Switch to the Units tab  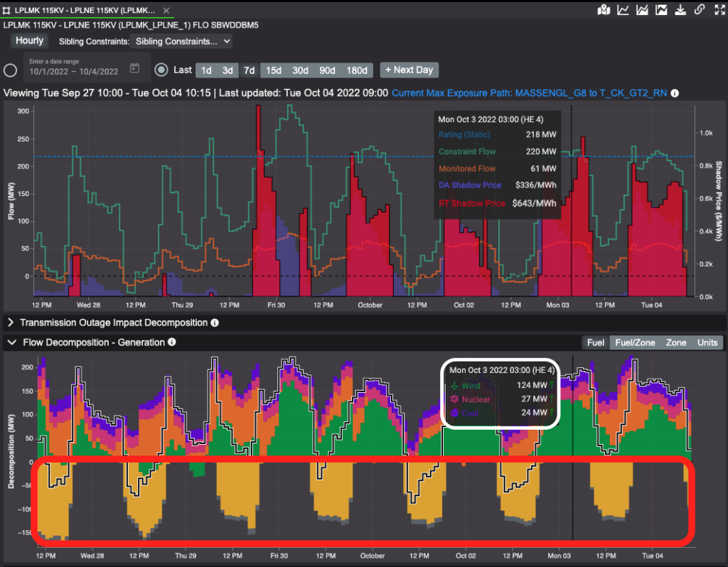pos(707,342)
